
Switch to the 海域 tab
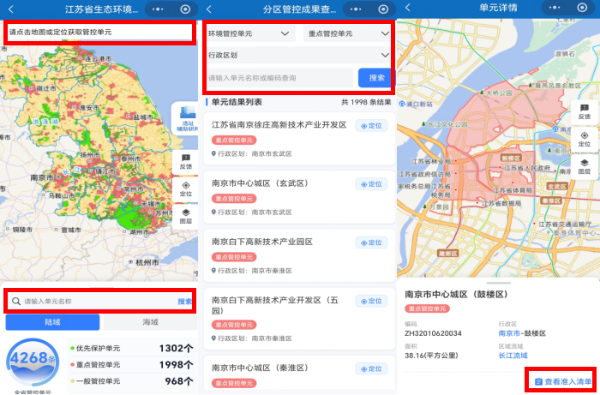point(150,322)
